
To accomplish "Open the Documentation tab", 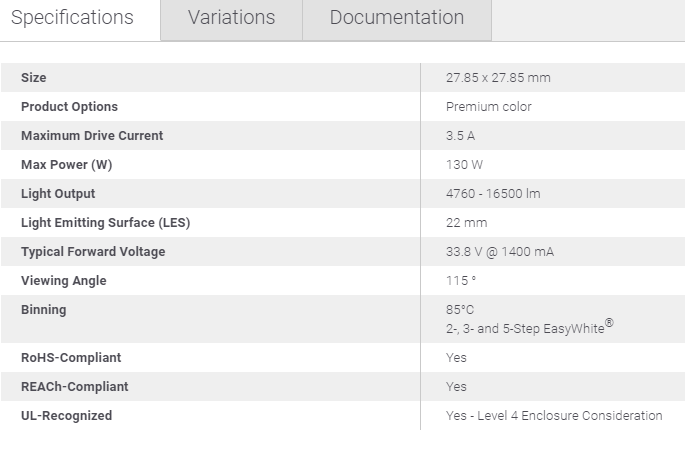I will (397, 19).
